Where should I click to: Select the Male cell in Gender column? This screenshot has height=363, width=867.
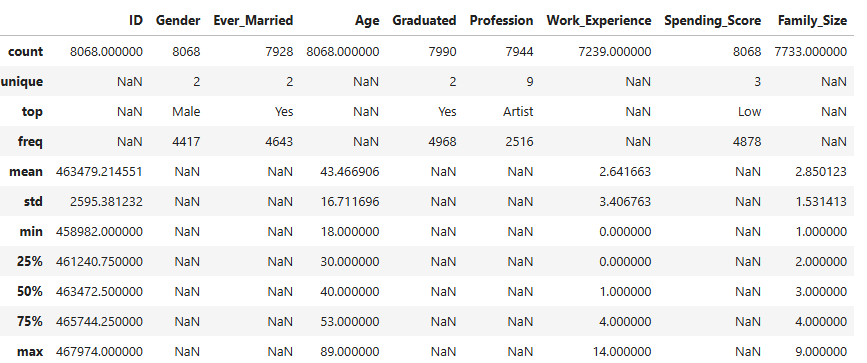point(186,112)
